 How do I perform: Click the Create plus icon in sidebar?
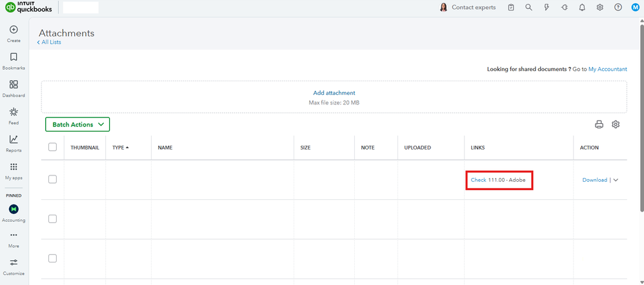pos(14,30)
